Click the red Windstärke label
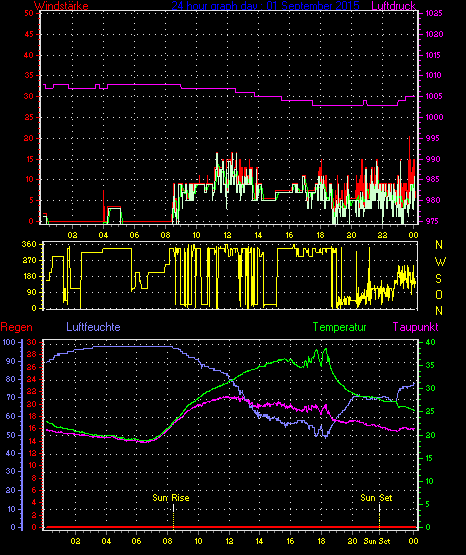The height and width of the screenshot is (555, 466). click(x=61, y=5)
